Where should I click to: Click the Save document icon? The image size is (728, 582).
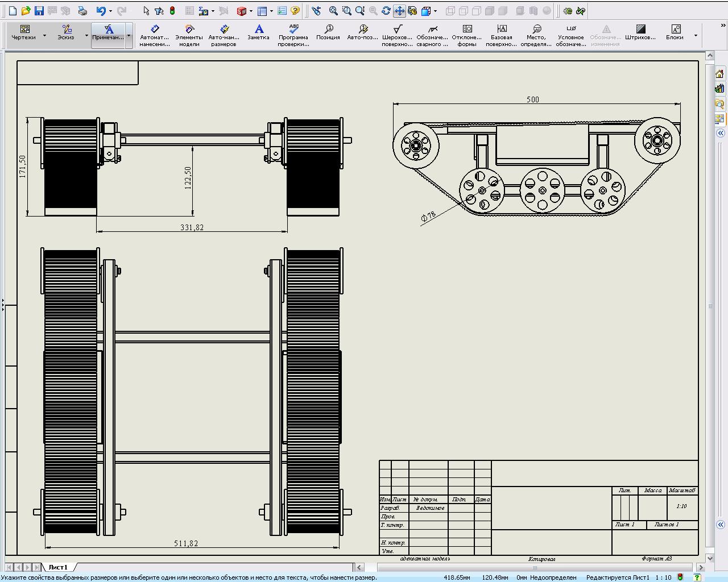tap(39, 11)
